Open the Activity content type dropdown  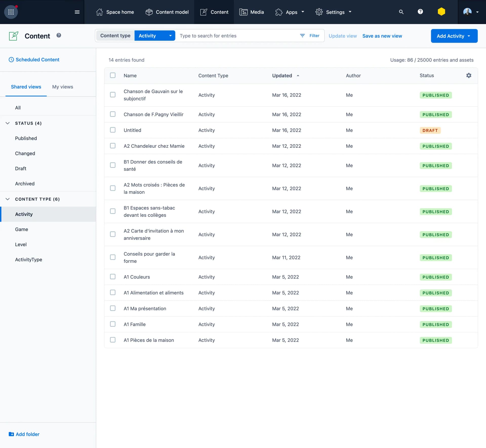155,35
